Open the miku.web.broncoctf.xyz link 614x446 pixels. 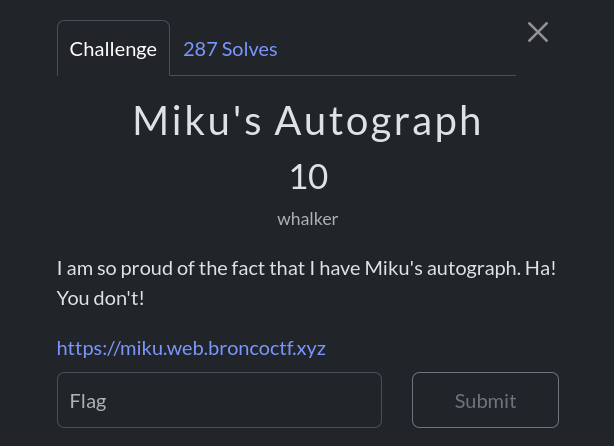pos(191,348)
